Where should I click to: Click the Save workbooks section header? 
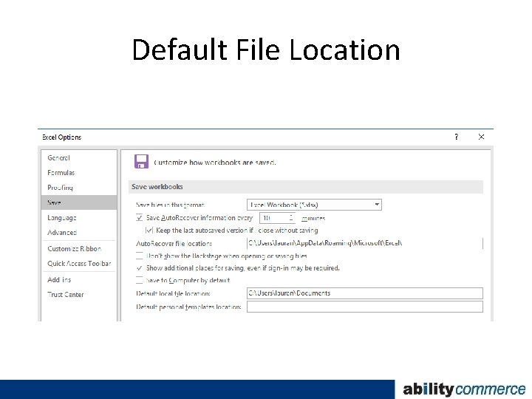tap(306, 187)
